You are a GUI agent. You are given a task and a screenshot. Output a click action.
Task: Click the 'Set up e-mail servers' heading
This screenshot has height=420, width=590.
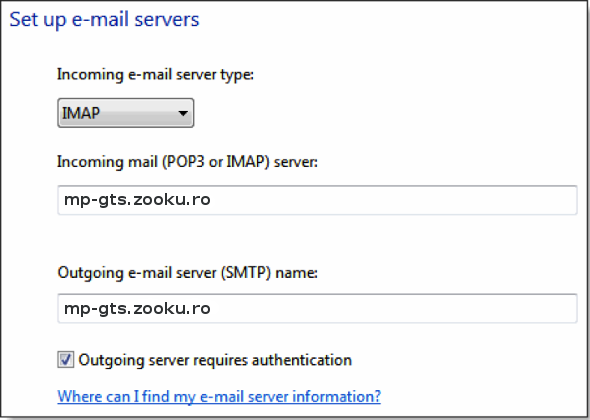pyautogui.click(x=104, y=19)
